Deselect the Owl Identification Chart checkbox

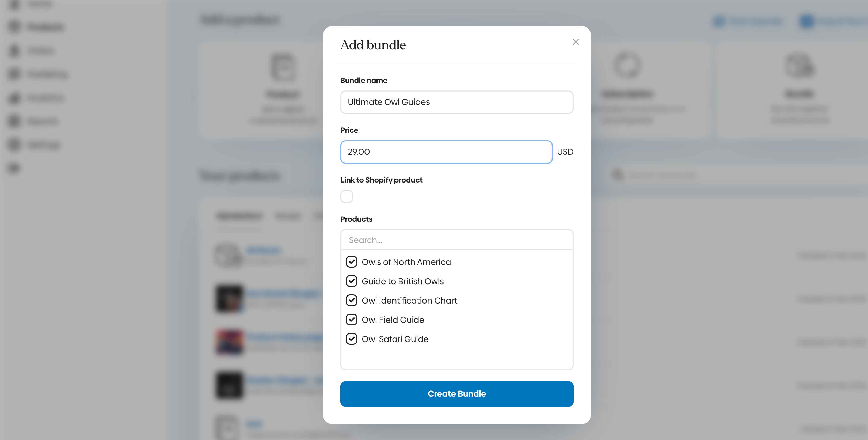click(x=351, y=300)
